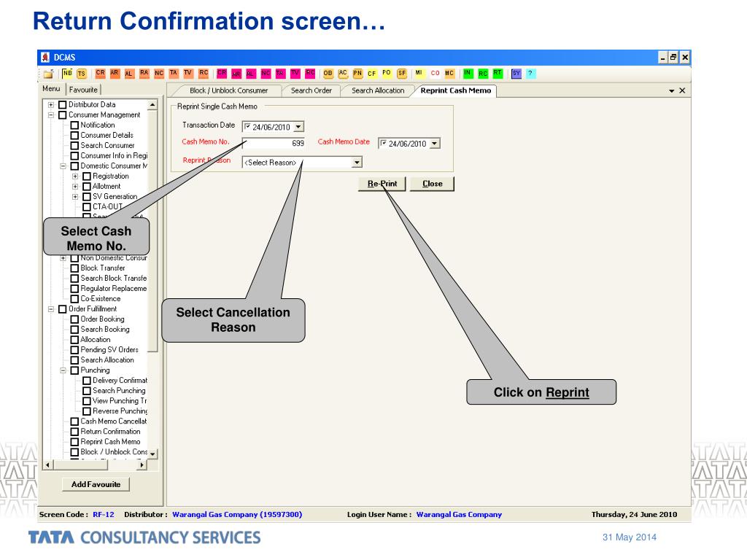Click the pink RC toolbar icon

click(x=310, y=74)
